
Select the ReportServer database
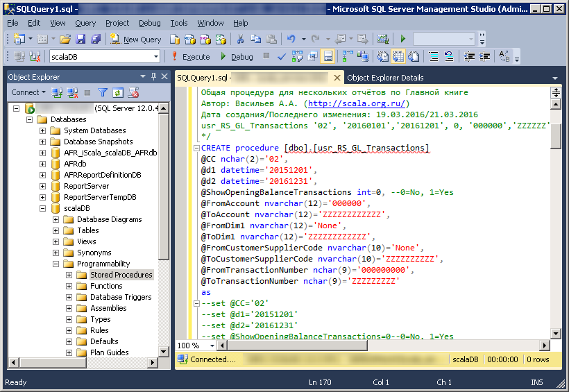pyautogui.click(x=86, y=186)
